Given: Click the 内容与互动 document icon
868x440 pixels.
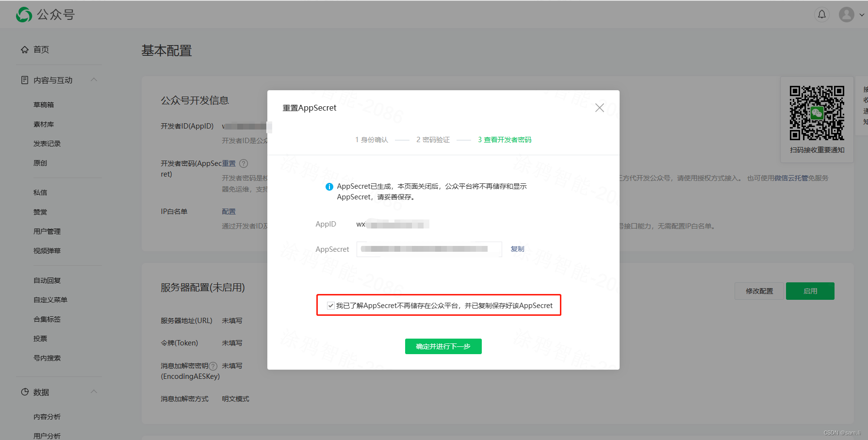Looking at the screenshot, I should (x=25, y=80).
